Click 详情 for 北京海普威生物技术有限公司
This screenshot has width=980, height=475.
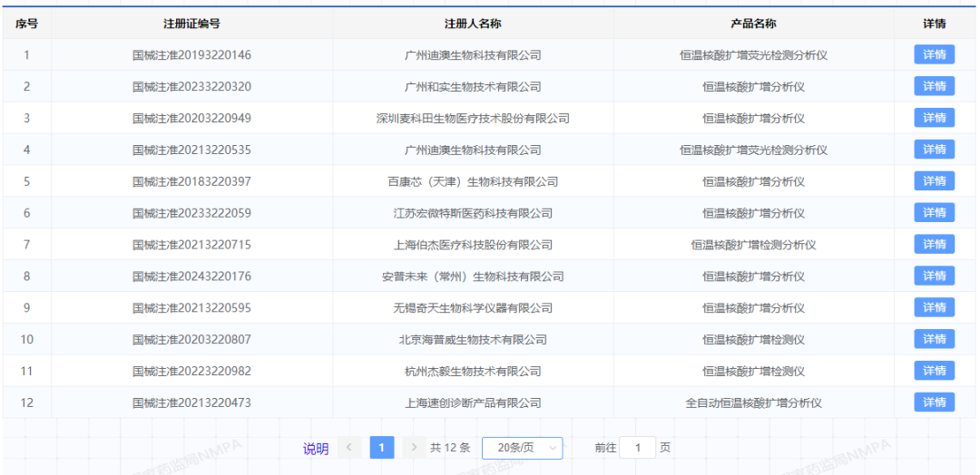[935, 339]
